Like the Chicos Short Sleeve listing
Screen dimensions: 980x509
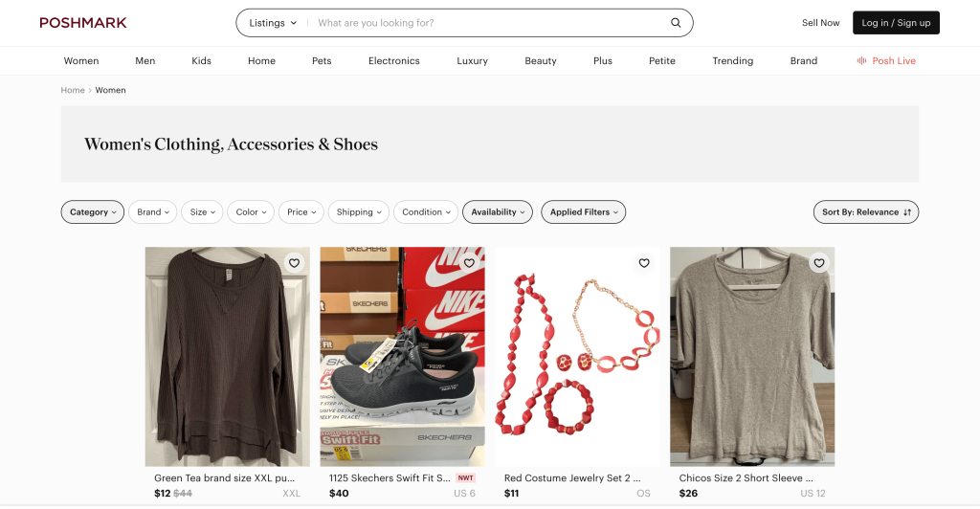tap(819, 263)
